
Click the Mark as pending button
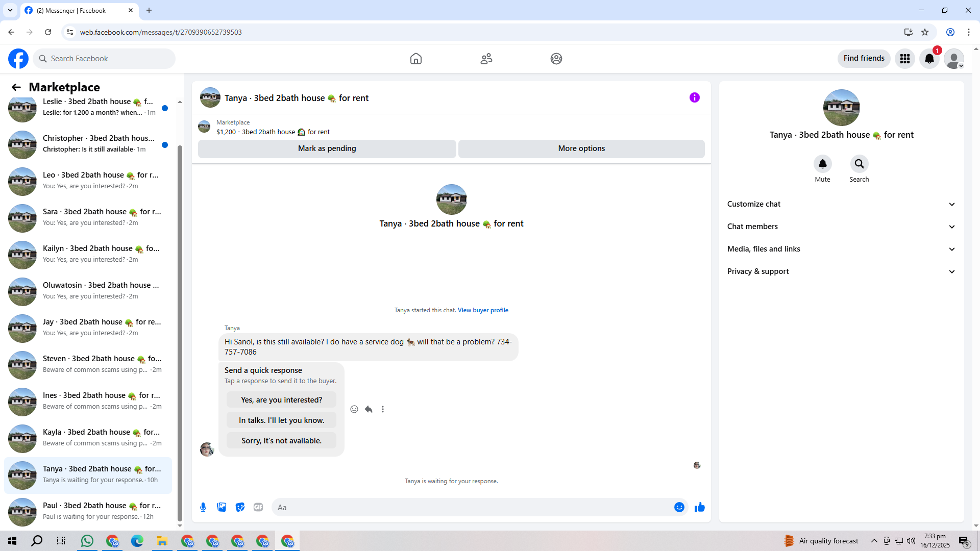(327, 148)
